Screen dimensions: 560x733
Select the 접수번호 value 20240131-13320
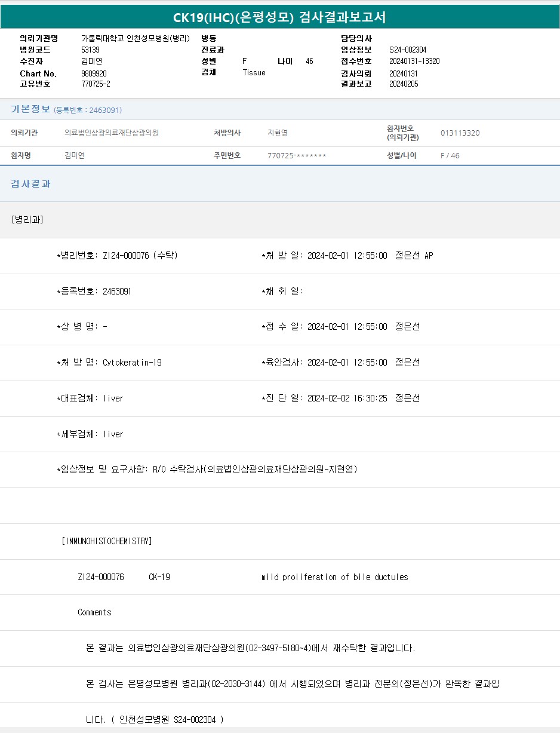click(414, 61)
